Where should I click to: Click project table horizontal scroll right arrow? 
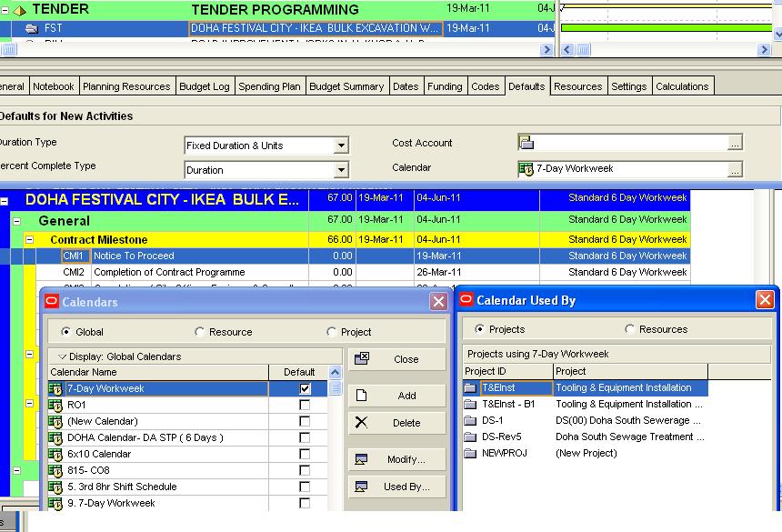click(546, 49)
